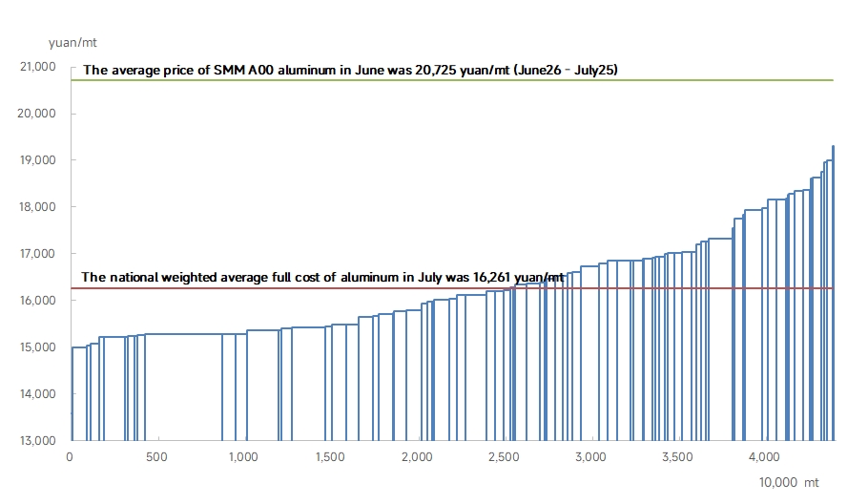868x504 pixels.
Task: Click the 16,000 y-axis value
Action: click(37, 300)
